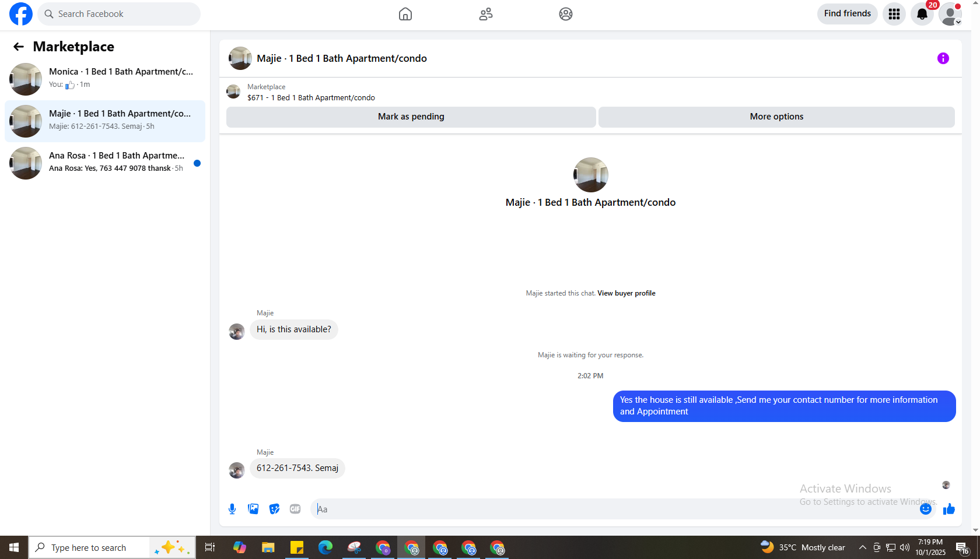Open More options for the listing
The height and width of the screenshot is (559, 980).
[776, 117]
